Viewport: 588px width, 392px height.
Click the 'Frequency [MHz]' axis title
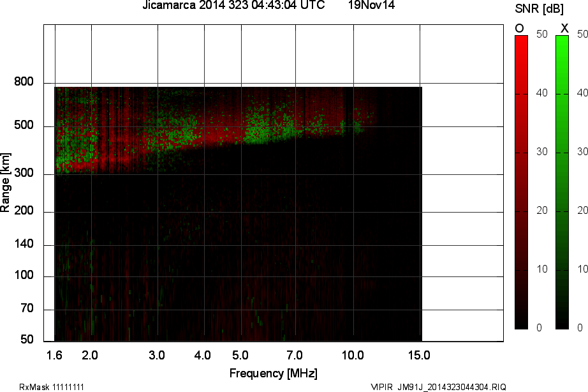pos(274,373)
